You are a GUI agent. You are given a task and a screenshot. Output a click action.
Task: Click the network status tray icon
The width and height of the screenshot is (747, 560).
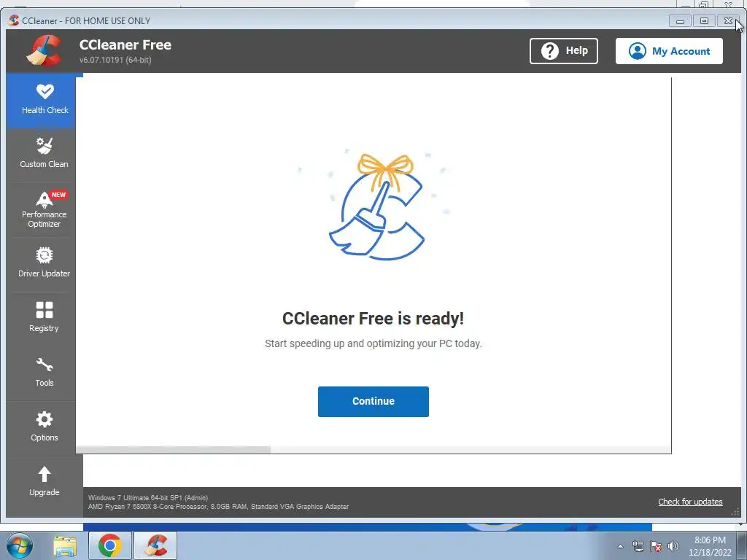[638, 546]
